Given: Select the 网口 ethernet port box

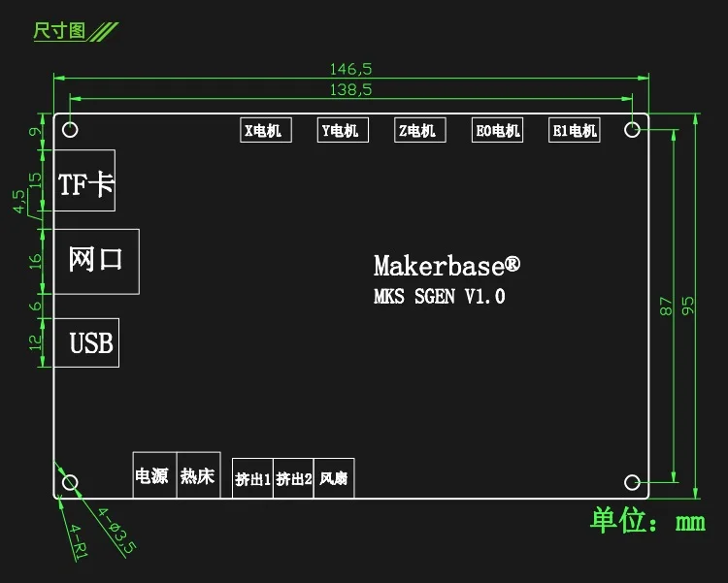Looking at the screenshot, I should (96, 261).
